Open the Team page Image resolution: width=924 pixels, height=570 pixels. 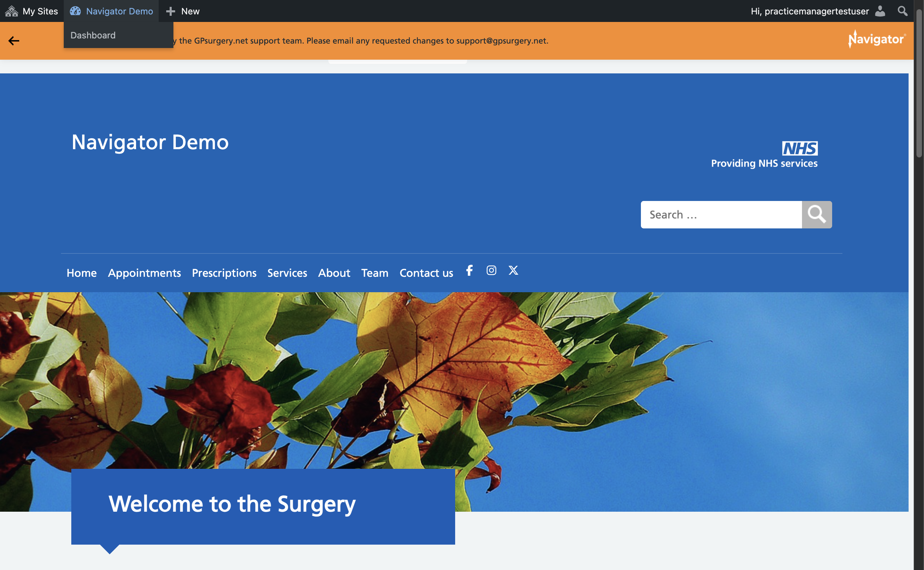(x=374, y=273)
